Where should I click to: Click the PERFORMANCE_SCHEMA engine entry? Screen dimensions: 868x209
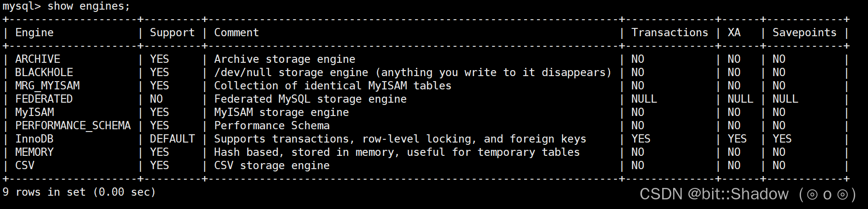tap(73, 126)
